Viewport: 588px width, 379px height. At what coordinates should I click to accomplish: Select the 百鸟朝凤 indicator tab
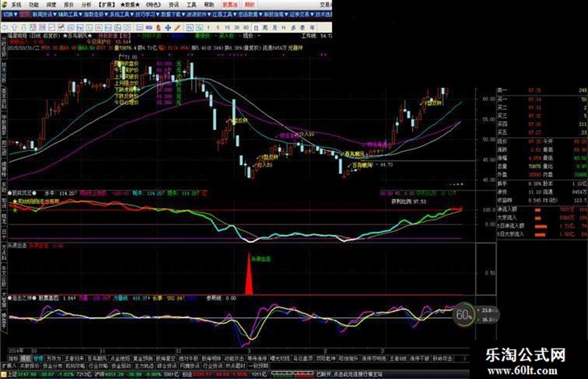(x=97, y=358)
